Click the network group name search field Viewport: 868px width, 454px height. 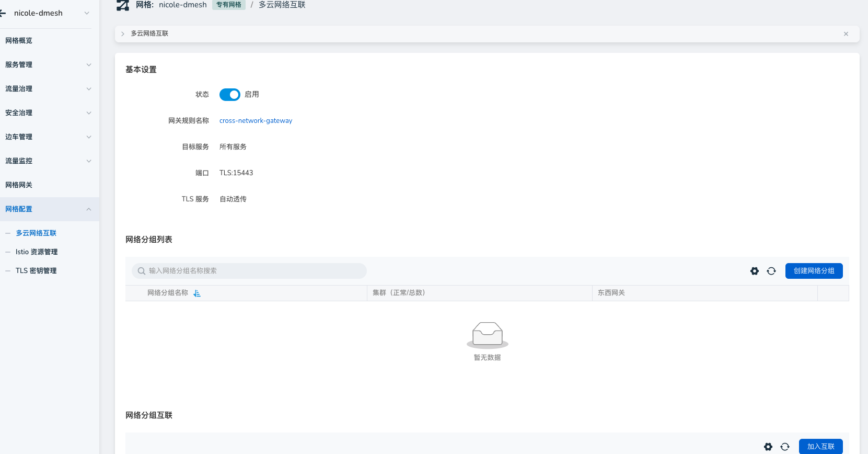tap(249, 271)
